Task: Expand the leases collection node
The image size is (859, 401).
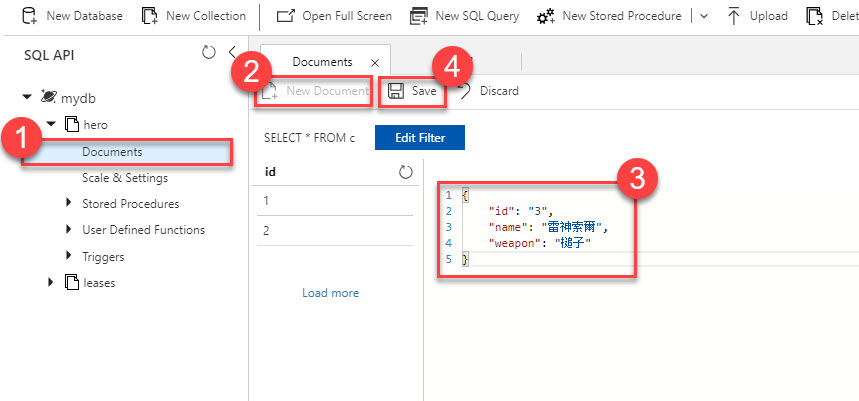Action: 51,282
